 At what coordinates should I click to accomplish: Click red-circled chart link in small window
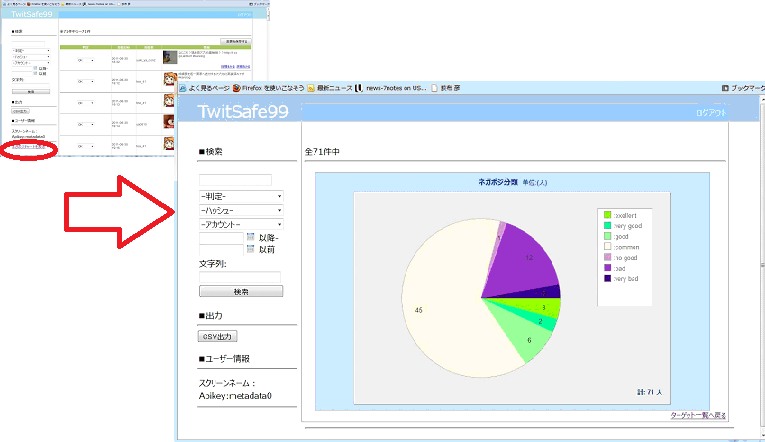[x=28, y=146]
